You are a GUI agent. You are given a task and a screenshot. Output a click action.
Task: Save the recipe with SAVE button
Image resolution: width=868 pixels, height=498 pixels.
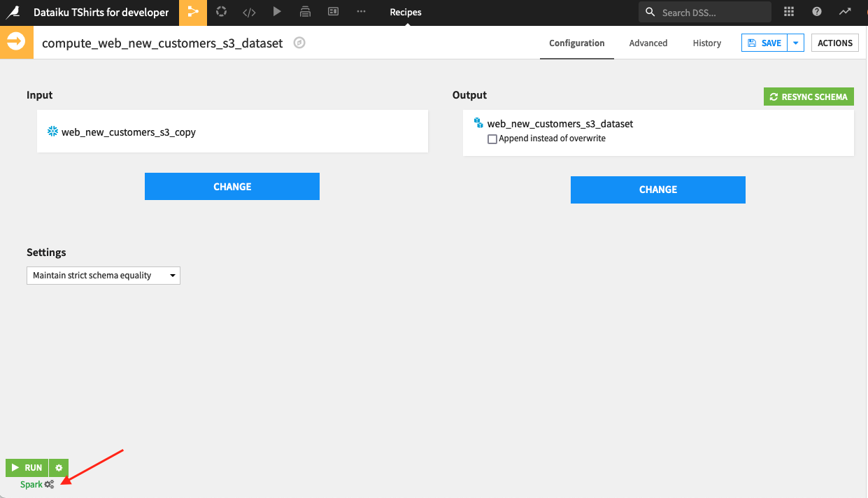click(764, 43)
